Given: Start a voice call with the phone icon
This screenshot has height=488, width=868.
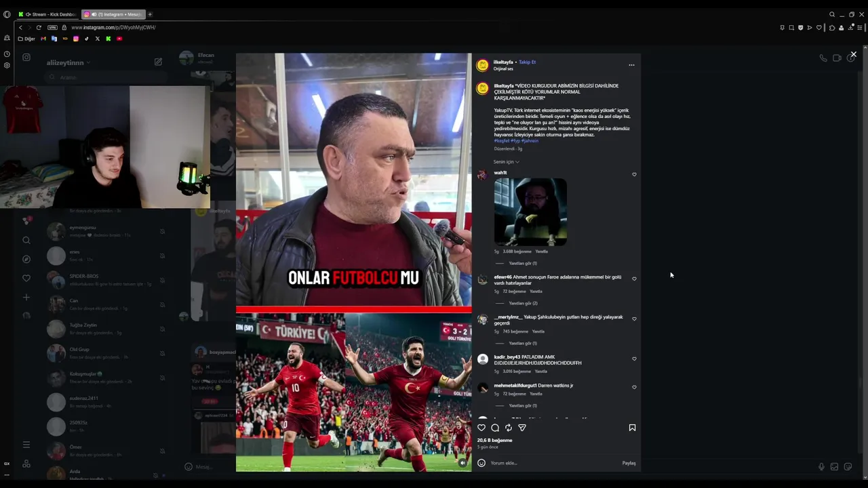Looking at the screenshot, I should pos(823,58).
